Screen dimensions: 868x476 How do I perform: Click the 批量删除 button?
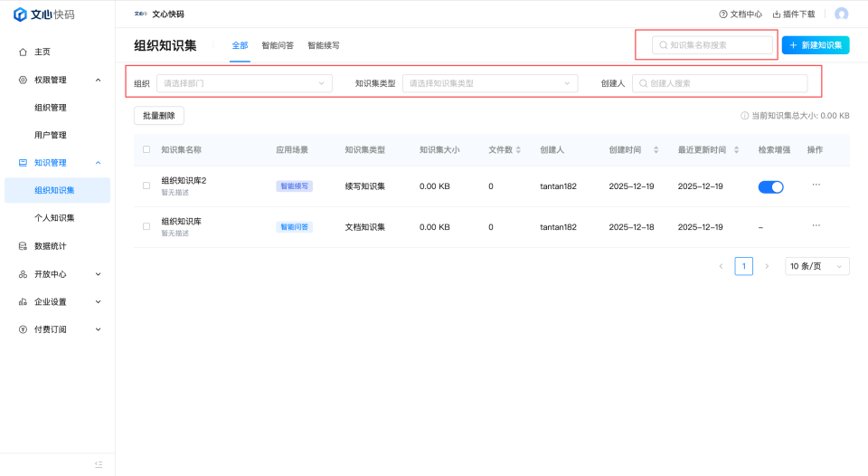click(x=159, y=116)
